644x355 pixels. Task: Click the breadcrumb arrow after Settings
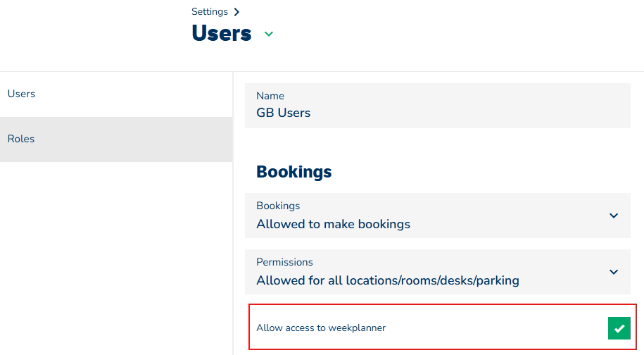236,12
